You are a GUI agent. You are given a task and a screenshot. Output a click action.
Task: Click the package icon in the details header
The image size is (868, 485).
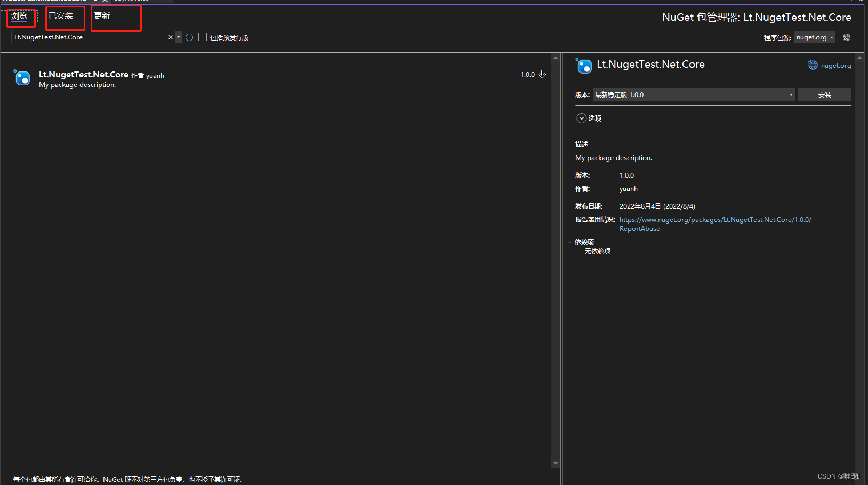click(x=584, y=66)
